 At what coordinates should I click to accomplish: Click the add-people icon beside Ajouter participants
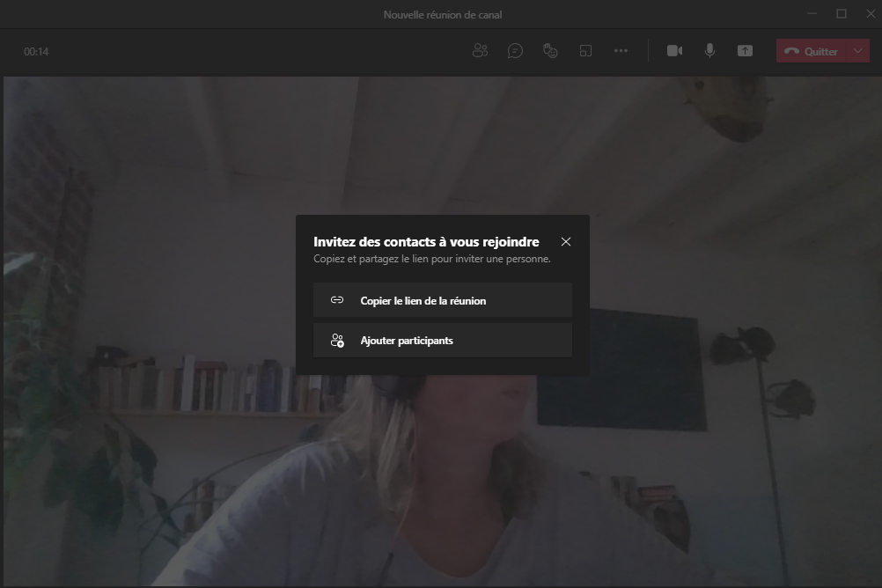[337, 341]
